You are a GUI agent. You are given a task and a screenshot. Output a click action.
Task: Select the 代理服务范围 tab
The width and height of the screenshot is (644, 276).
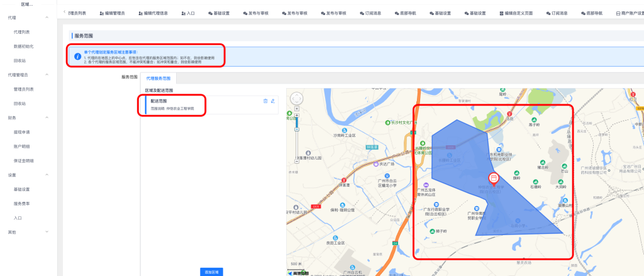click(158, 79)
